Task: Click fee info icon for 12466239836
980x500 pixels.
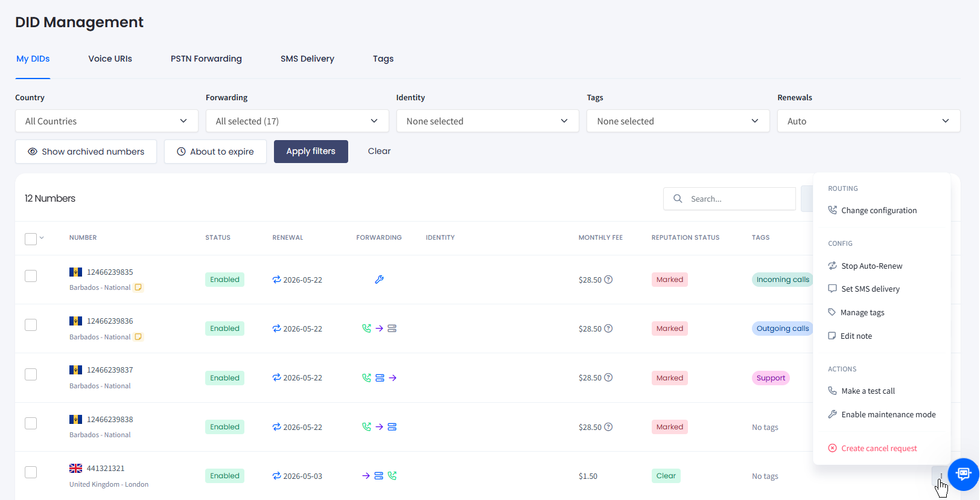Action: [x=608, y=329]
